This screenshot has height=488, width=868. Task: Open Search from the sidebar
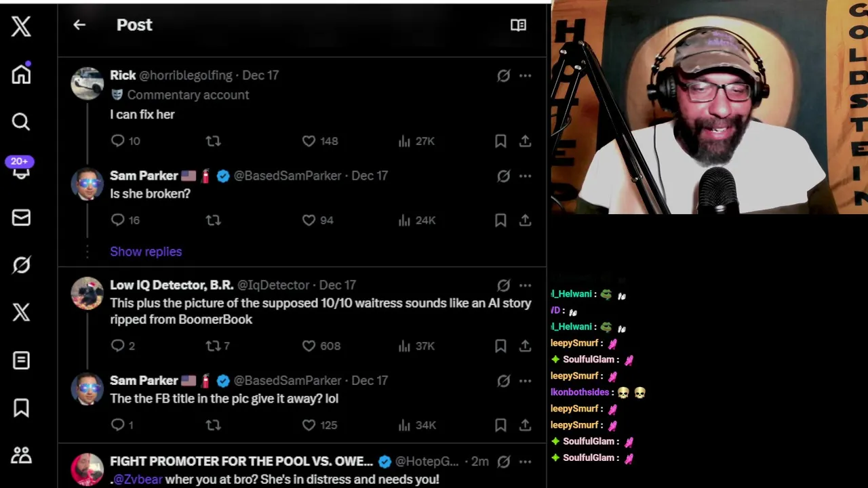tap(21, 121)
